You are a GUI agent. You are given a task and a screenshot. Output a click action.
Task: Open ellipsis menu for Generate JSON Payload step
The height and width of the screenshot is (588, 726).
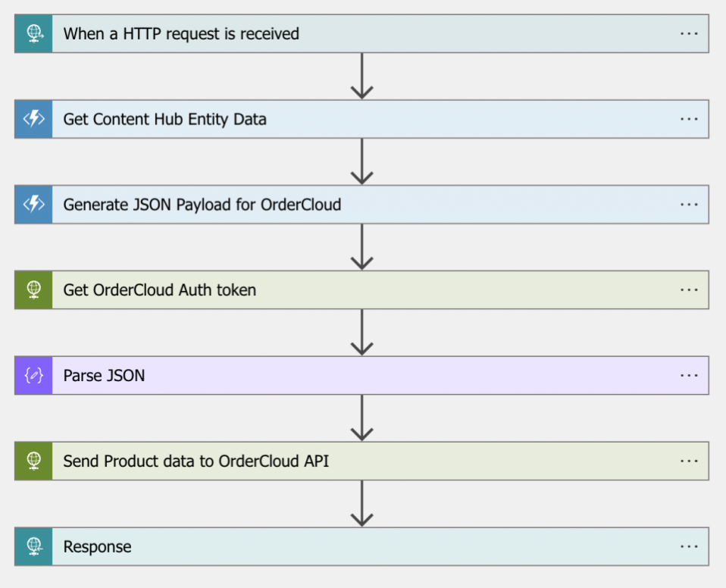point(689,205)
